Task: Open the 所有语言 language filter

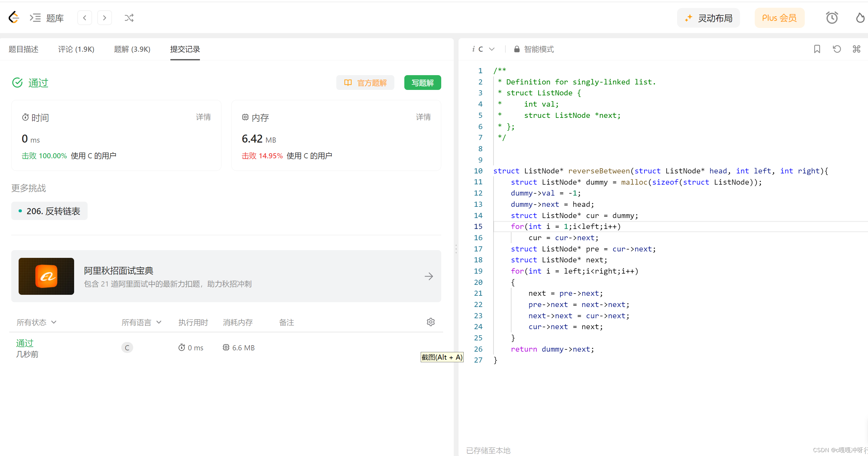Action: pyautogui.click(x=141, y=322)
